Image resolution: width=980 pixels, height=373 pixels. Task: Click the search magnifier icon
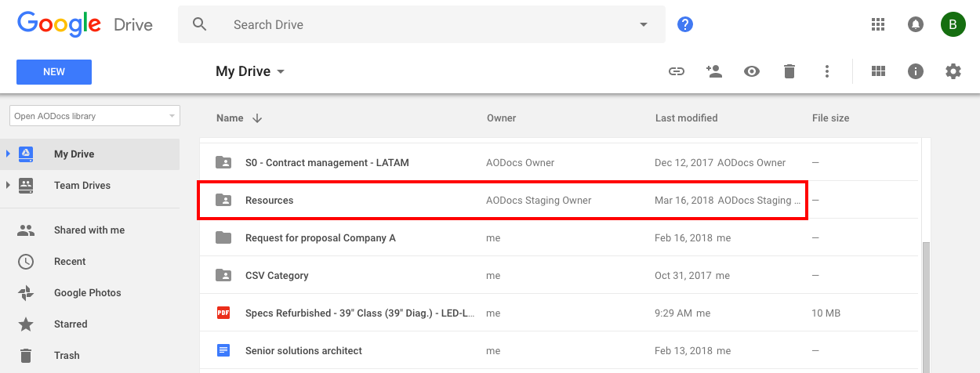(200, 24)
